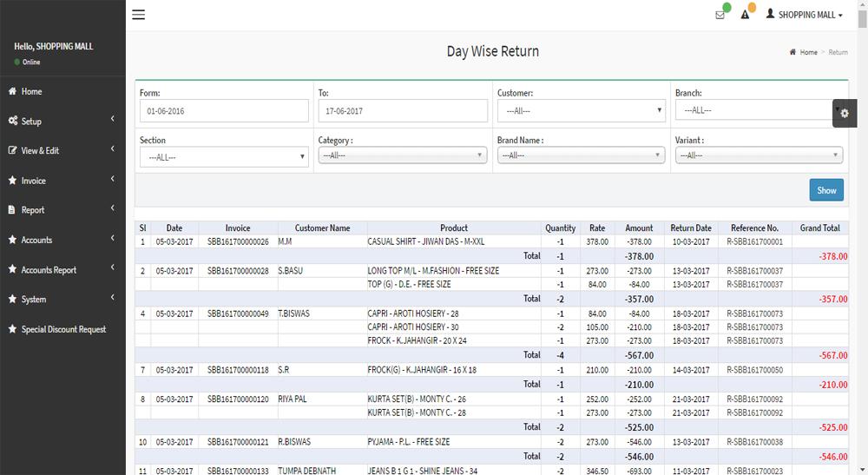This screenshot has height=475, width=868.
Task: Click the Accounts Report star icon
Action: 12,269
